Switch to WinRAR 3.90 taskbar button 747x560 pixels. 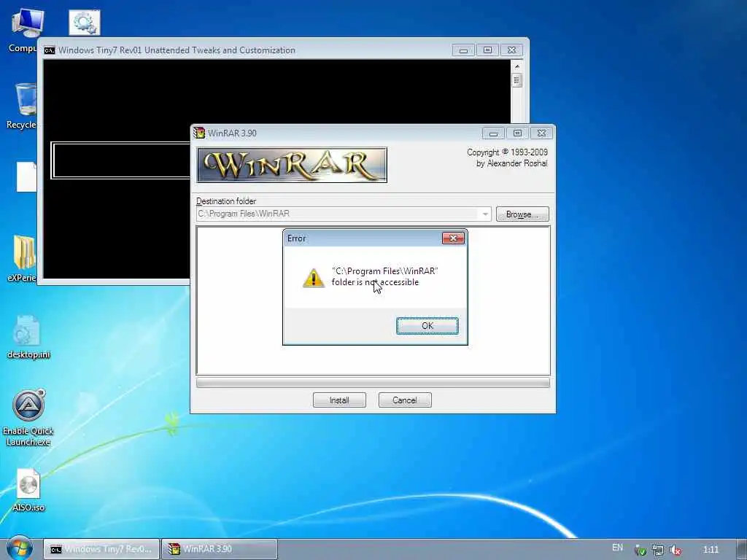pyautogui.click(x=219, y=549)
